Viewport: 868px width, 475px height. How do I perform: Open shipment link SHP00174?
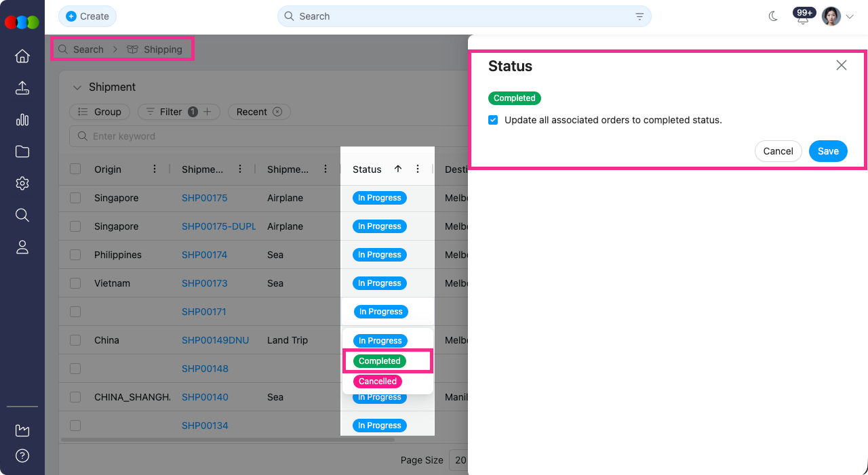[204, 255]
